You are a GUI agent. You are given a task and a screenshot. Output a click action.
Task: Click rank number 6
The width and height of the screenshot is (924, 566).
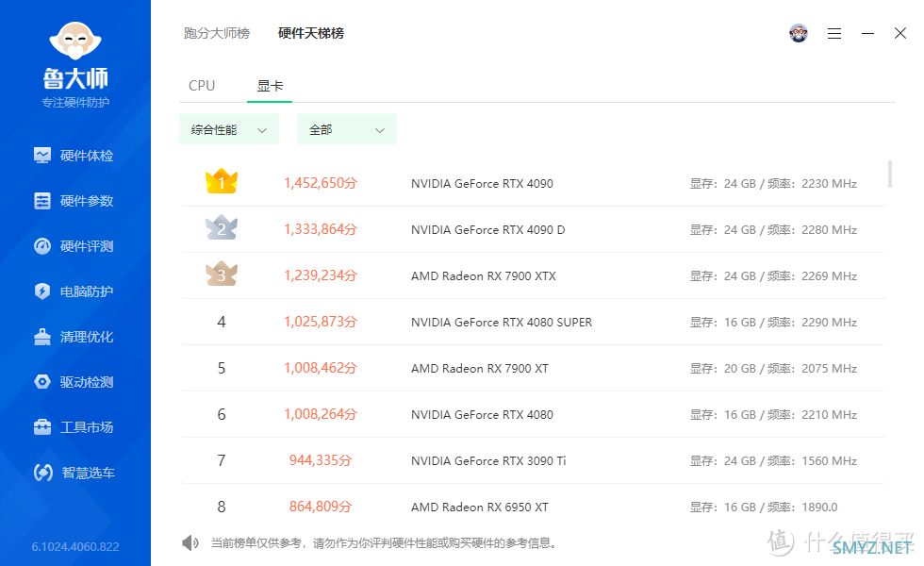[x=222, y=414]
